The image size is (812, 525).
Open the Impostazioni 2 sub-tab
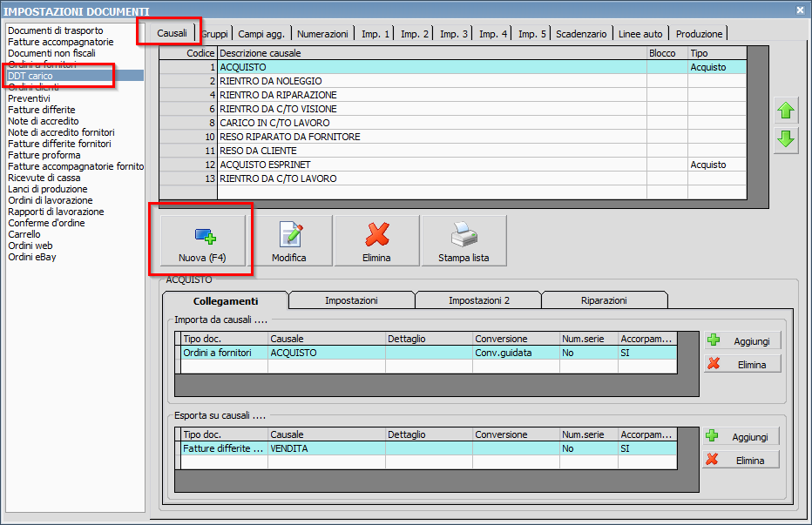click(479, 300)
